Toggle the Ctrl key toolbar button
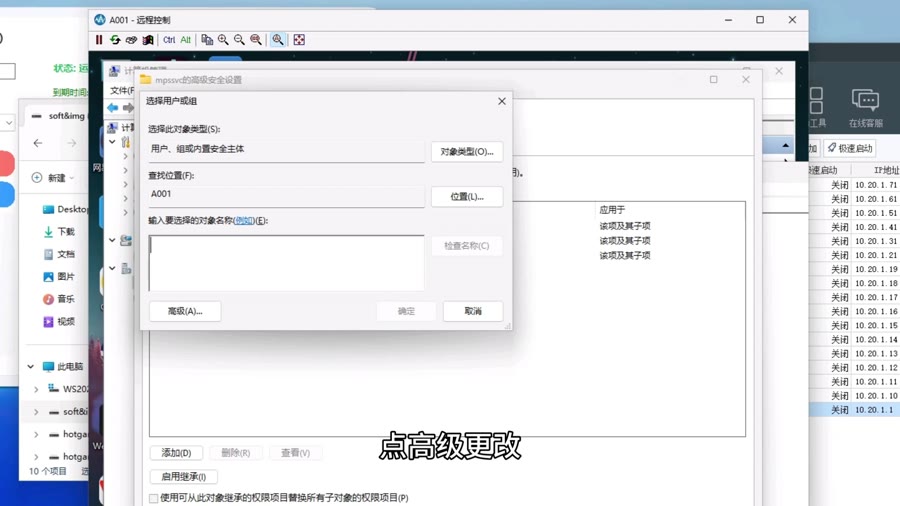Image resolution: width=900 pixels, height=506 pixels. 169,40
